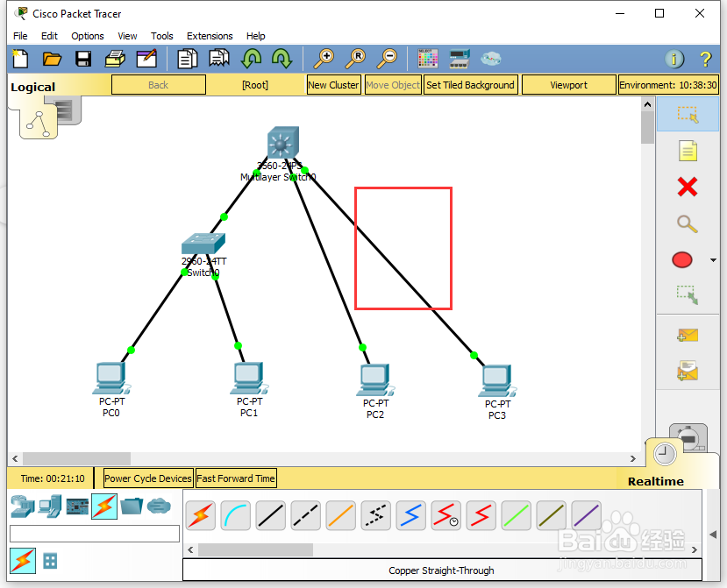Pick the automatic connection type
Viewport: 727px width, 588px height.
pos(201,515)
